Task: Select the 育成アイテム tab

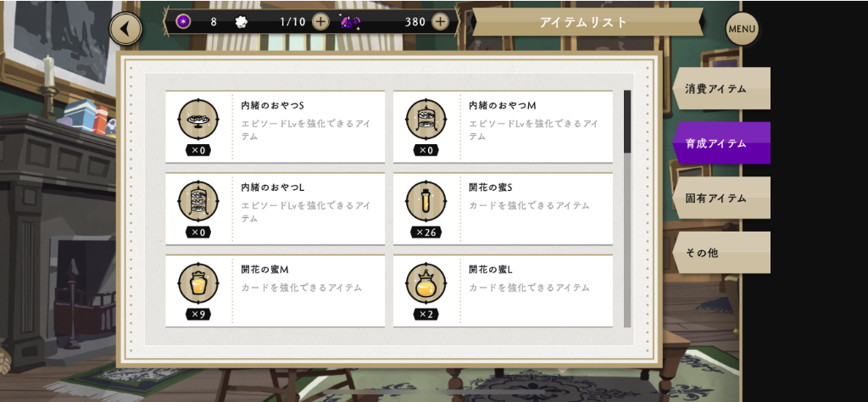Action: pyautogui.click(x=721, y=143)
